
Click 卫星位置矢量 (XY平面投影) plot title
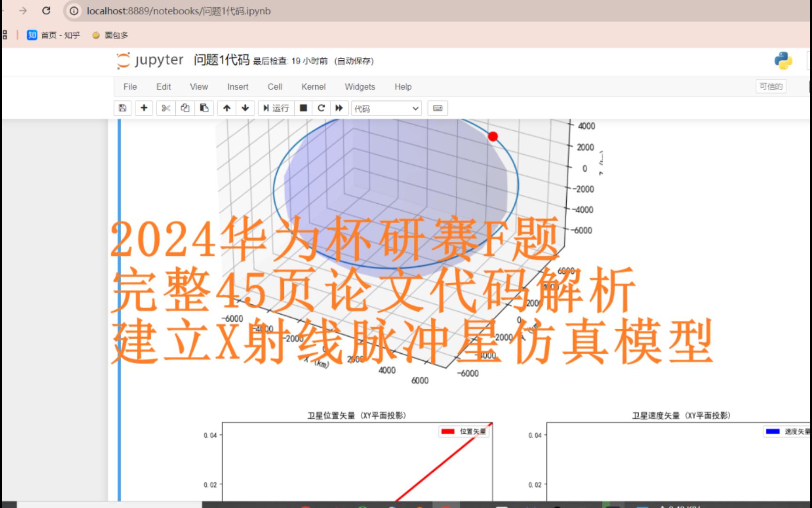pos(357,415)
